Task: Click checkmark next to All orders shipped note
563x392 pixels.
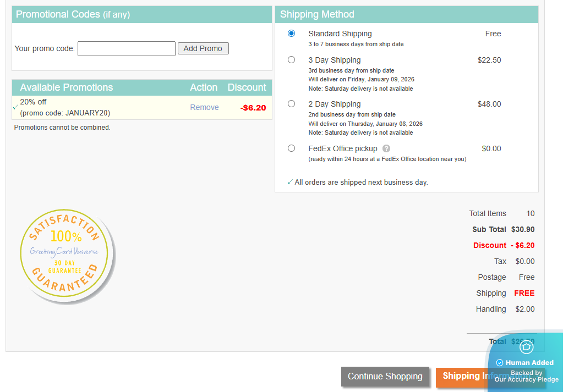Action: coord(290,182)
